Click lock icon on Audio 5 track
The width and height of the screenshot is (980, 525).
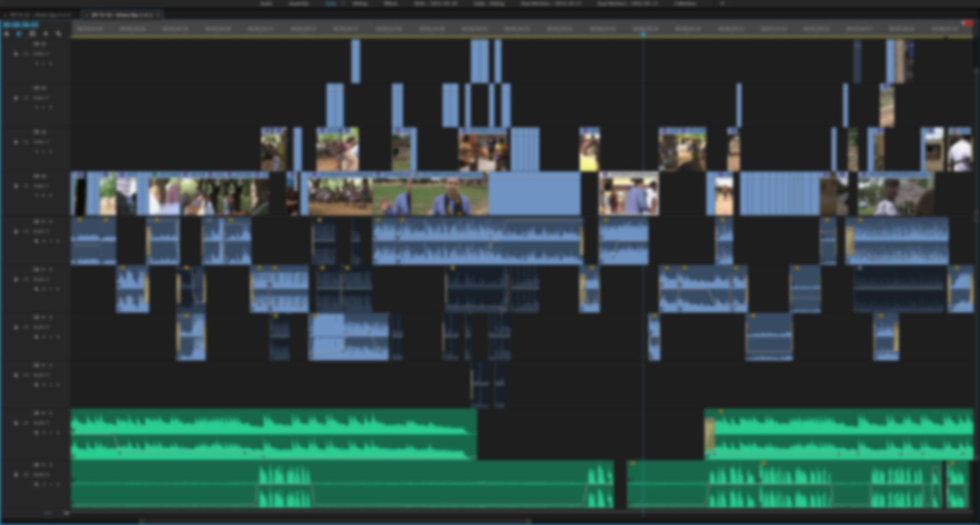pos(16,423)
